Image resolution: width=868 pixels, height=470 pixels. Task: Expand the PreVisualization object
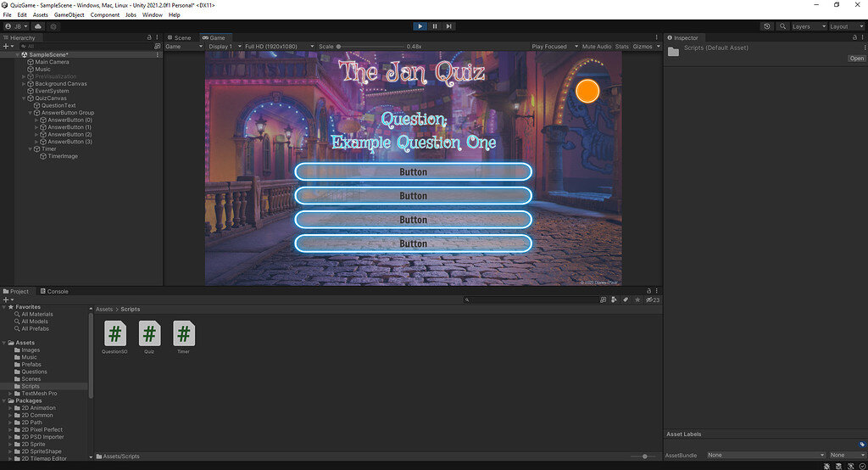pos(24,76)
